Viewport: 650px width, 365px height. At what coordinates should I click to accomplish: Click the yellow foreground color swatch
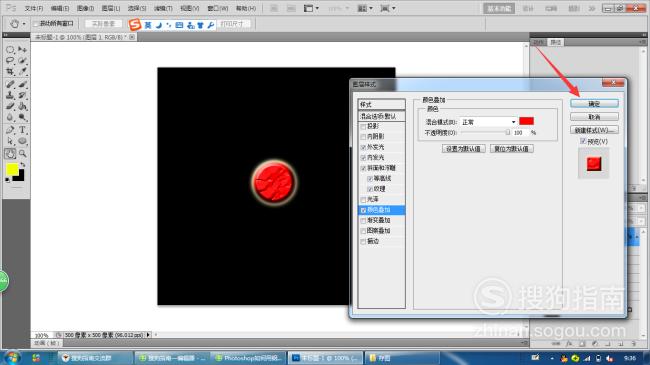pos(12,169)
